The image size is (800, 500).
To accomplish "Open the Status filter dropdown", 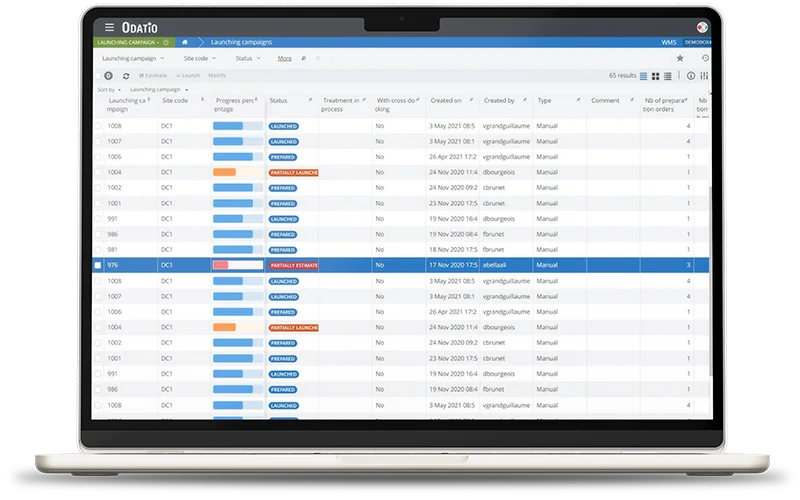I will point(248,59).
